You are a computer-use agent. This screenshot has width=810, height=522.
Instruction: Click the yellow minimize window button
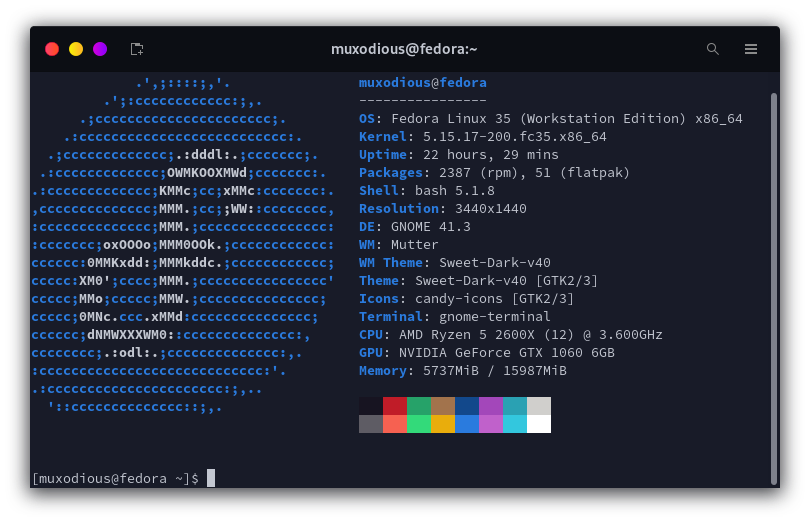point(76,49)
